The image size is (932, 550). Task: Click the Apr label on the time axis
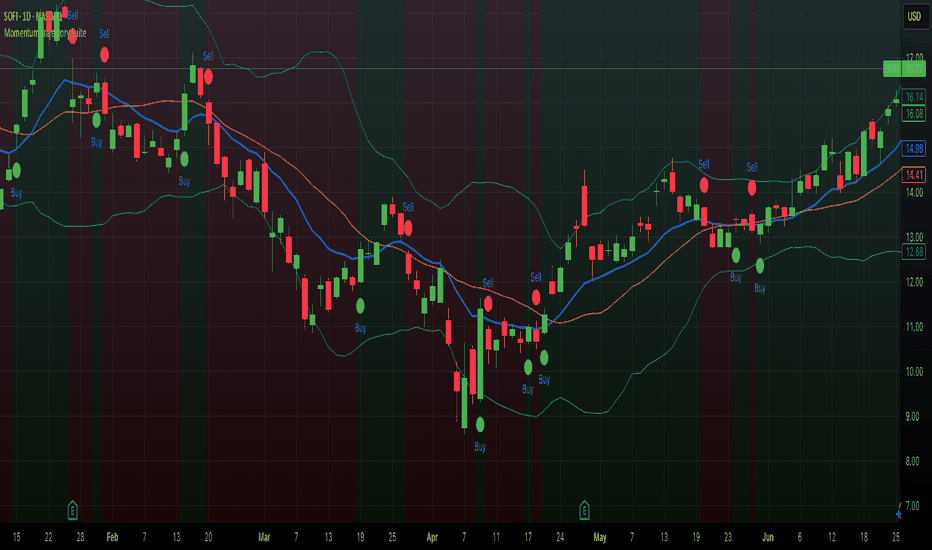[432, 538]
